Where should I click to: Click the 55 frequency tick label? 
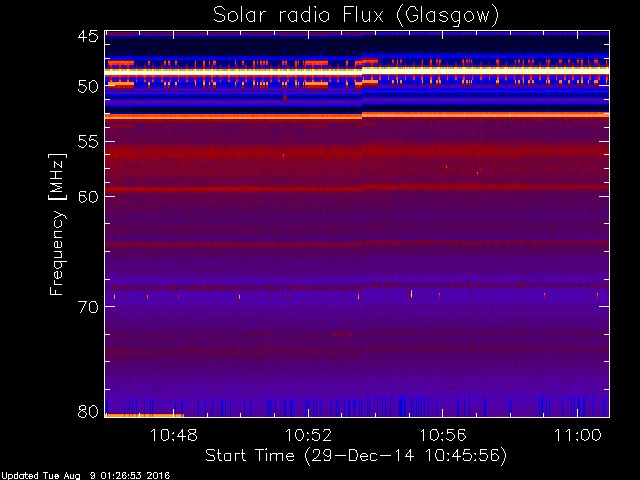point(88,142)
